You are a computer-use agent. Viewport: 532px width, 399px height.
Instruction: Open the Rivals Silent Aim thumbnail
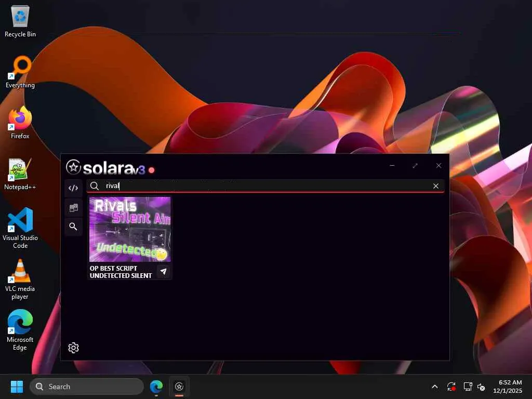click(x=130, y=229)
